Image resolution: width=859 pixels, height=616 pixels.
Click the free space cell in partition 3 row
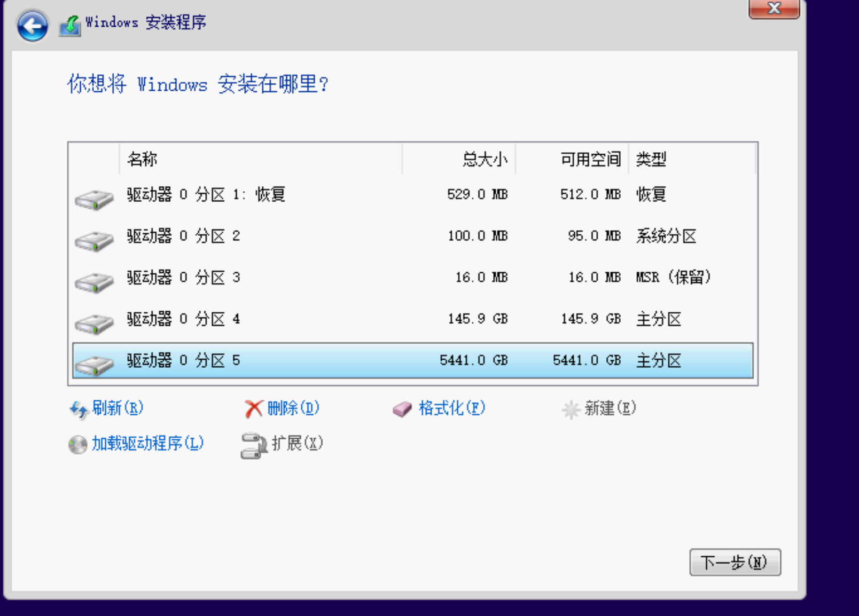(594, 278)
